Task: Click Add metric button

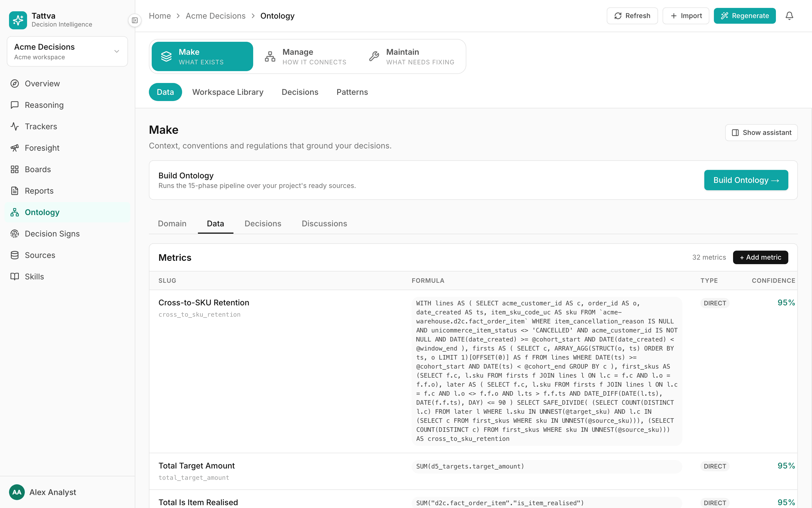Action: point(760,257)
